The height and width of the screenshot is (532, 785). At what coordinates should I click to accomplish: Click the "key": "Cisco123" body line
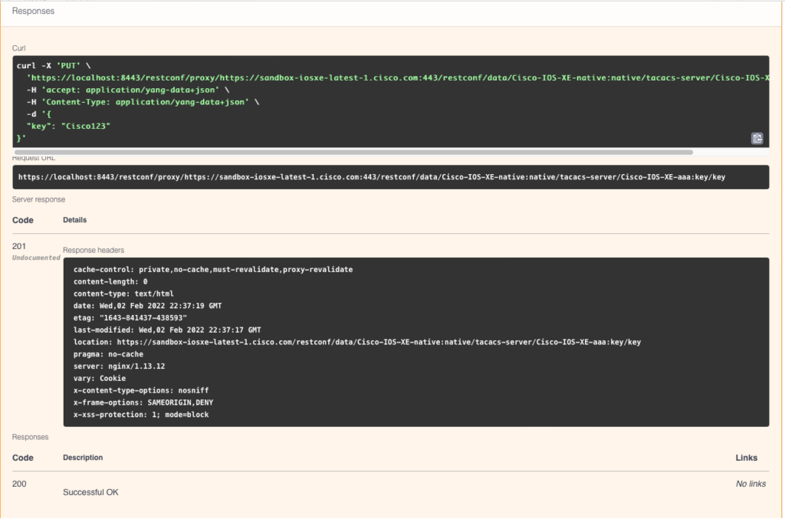68,126
